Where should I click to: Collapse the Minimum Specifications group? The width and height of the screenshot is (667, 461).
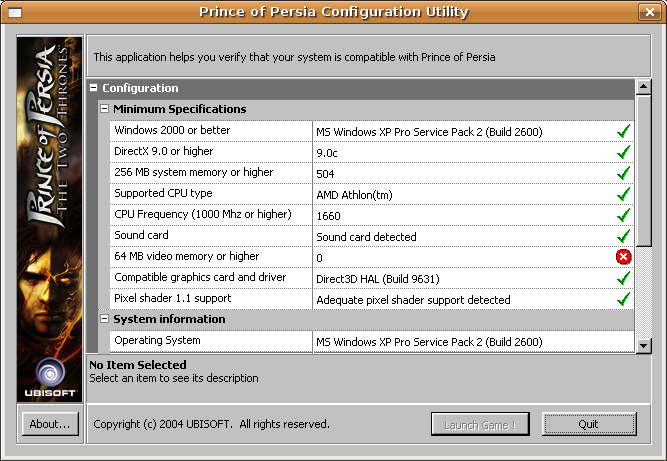105,109
